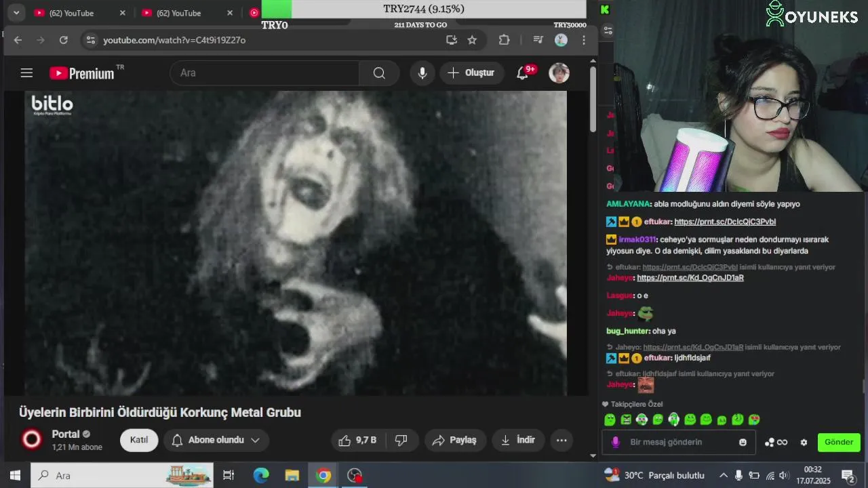Open the YouTube account avatar menu
Screen dimensions: 868x488
559,73
